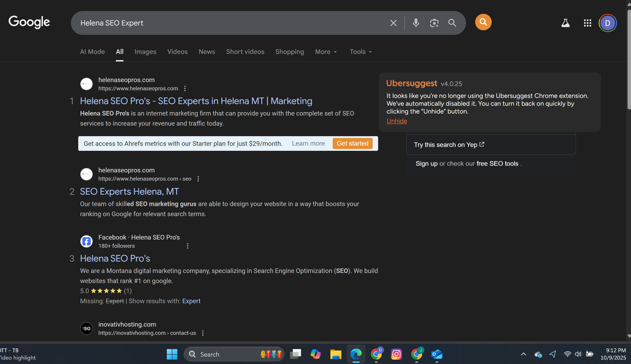Open Search Labs flask icon
The height and width of the screenshot is (364, 631).
click(565, 23)
